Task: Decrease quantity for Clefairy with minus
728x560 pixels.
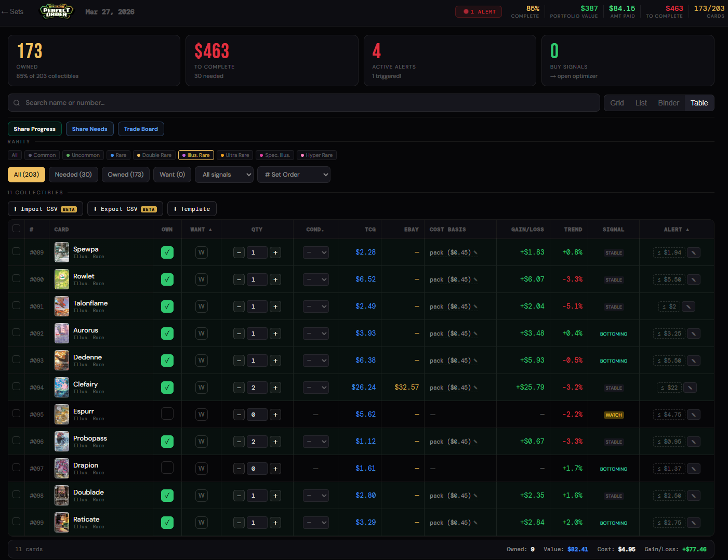Action: point(239,388)
